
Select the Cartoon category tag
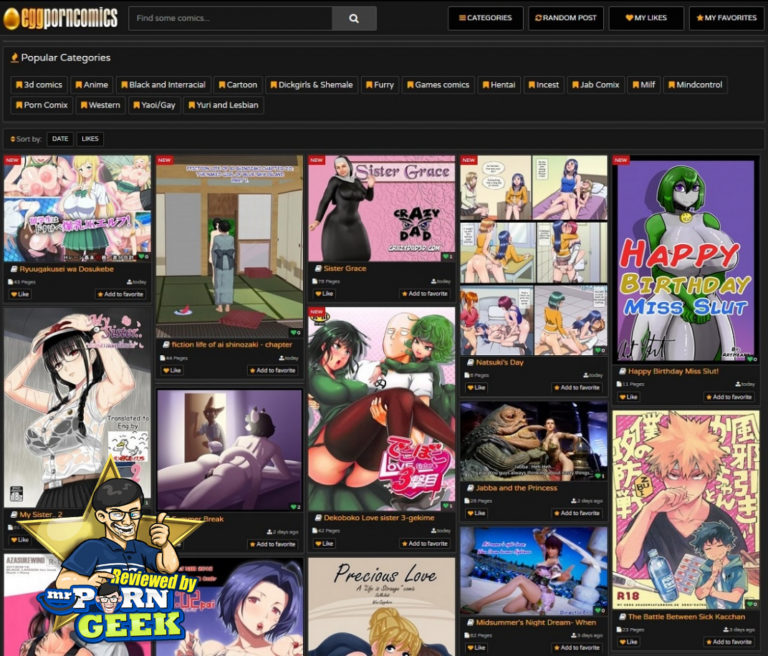click(237, 85)
